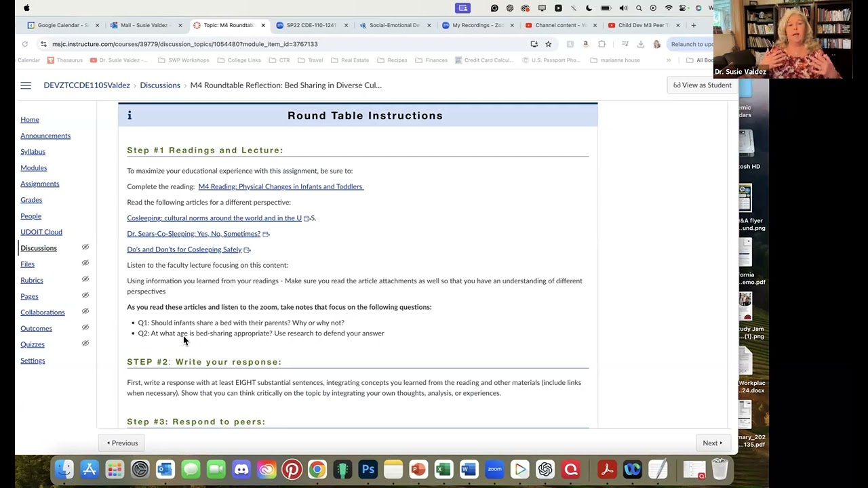Expand hidden bookmarks overflow chevron

669,60
